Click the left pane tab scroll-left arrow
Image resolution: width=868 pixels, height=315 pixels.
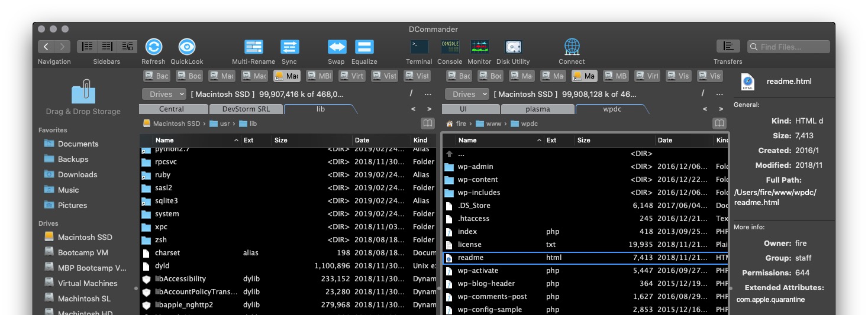[x=413, y=109]
